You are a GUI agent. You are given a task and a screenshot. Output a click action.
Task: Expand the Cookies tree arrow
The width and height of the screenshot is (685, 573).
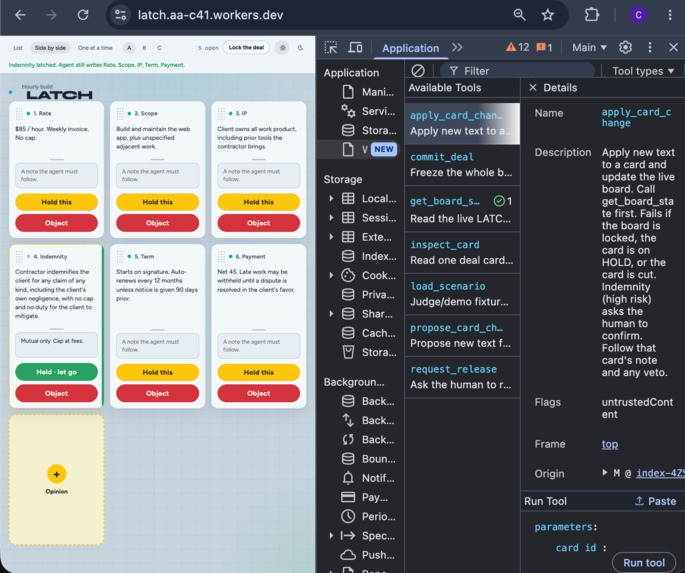click(x=331, y=275)
